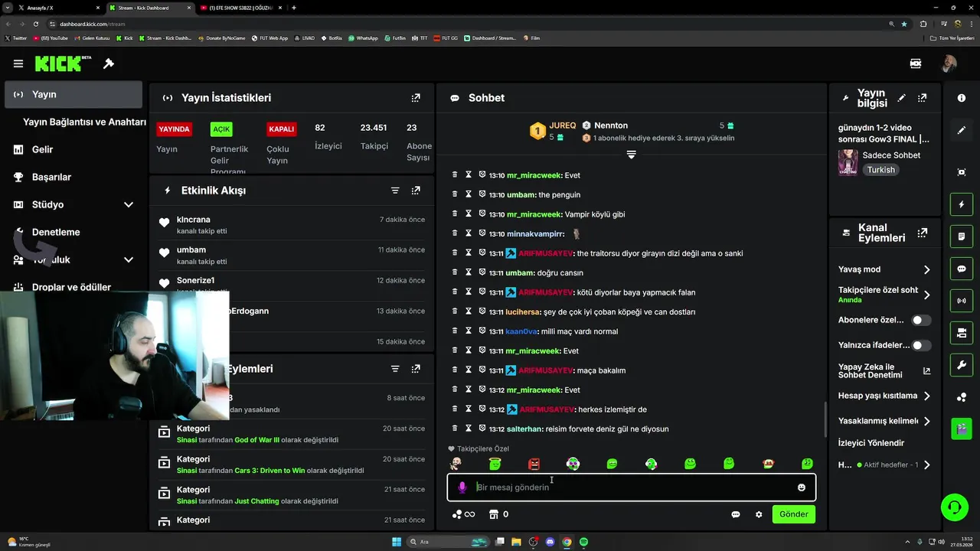980x551 pixels.
Task: Expand the Topluluk sidebar section chevron
Action: pos(128,259)
